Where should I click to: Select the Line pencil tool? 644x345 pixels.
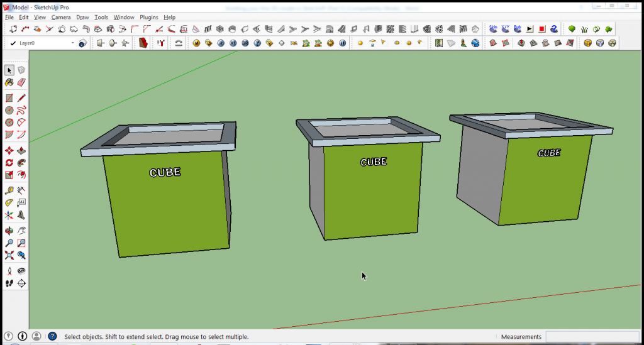click(21, 99)
